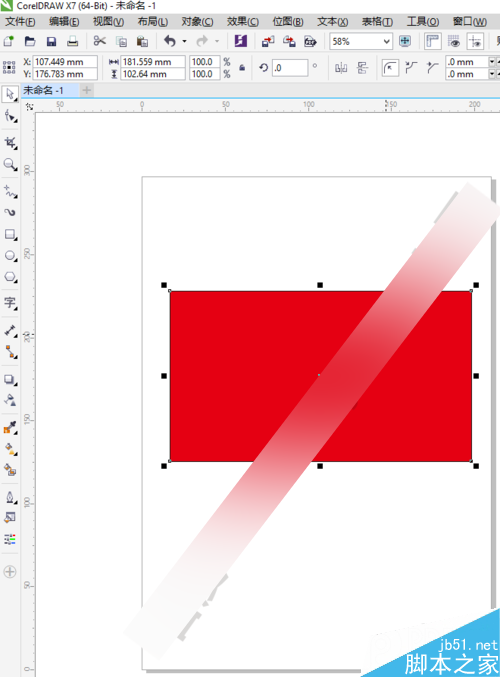Click the width field 181.559 mm
The height and width of the screenshot is (677, 500).
pos(153,62)
